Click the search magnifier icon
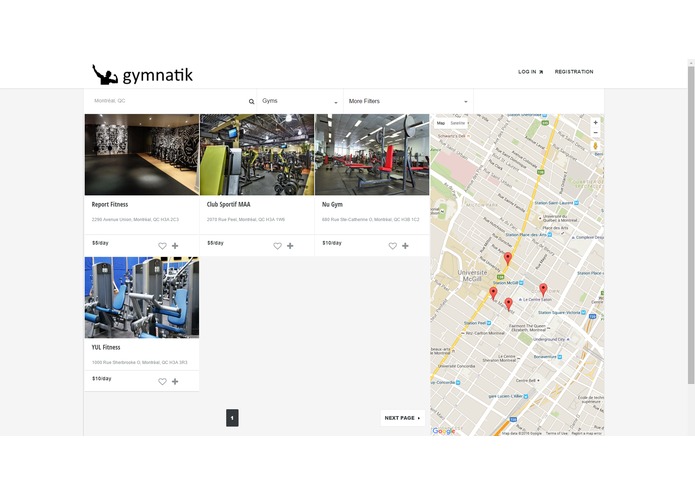The height and width of the screenshot is (494, 695). pyautogui.click(x=251, y=101)
